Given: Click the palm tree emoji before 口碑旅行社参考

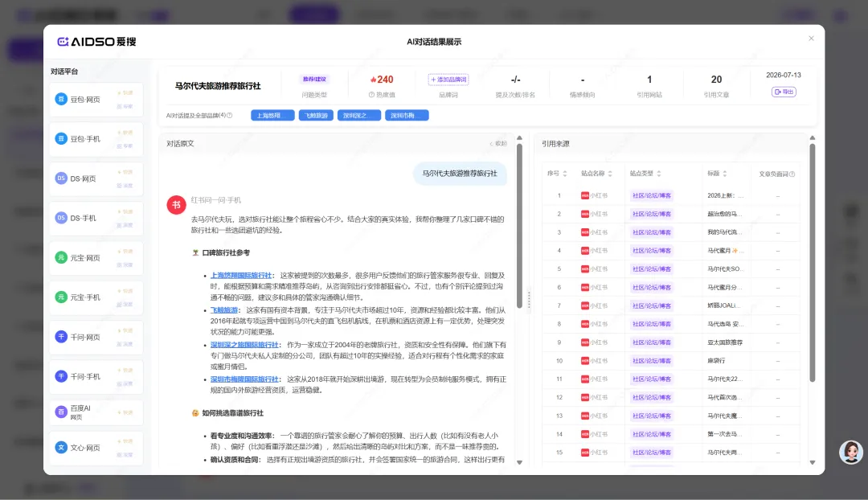Looking at the screenshot, I should tap(195, 252).
